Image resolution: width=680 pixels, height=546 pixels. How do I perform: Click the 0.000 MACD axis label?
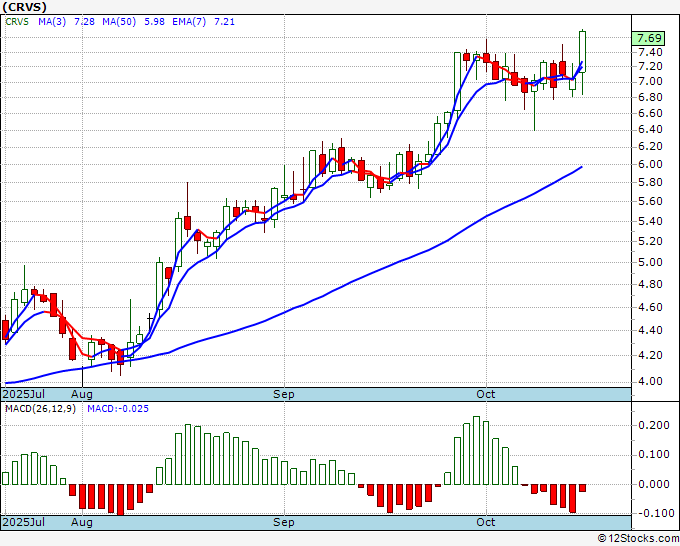pos(654,484)
